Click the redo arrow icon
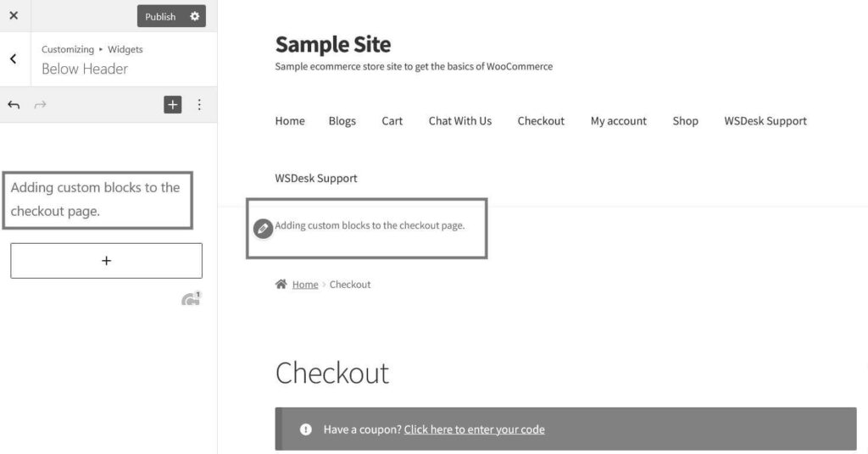868x454 pixels. click(40, 104)
